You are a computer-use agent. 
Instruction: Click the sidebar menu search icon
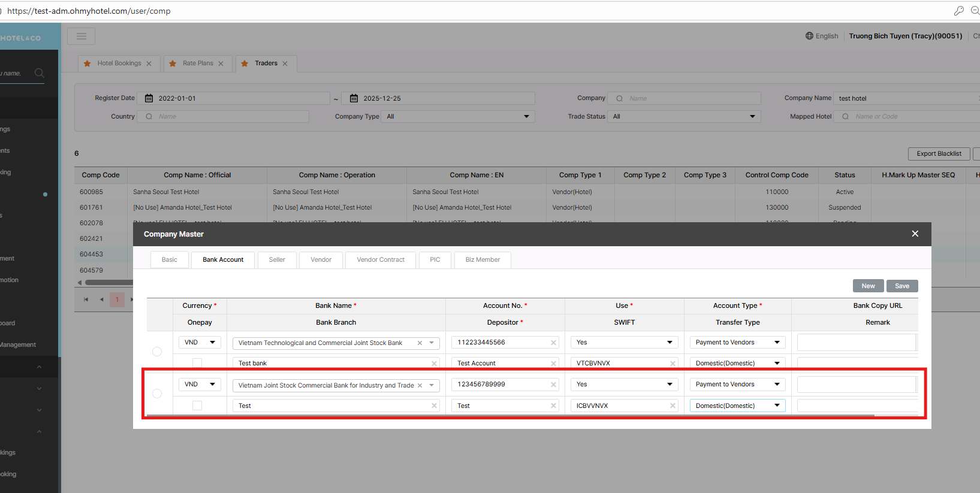tap(40, 73)
